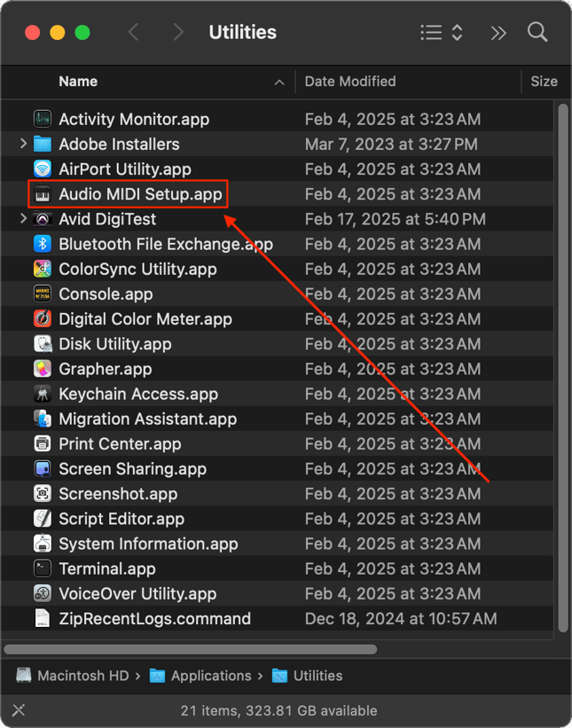
Task: Toggle sort direction arrow in Name column
Action: tap(279, 82)
